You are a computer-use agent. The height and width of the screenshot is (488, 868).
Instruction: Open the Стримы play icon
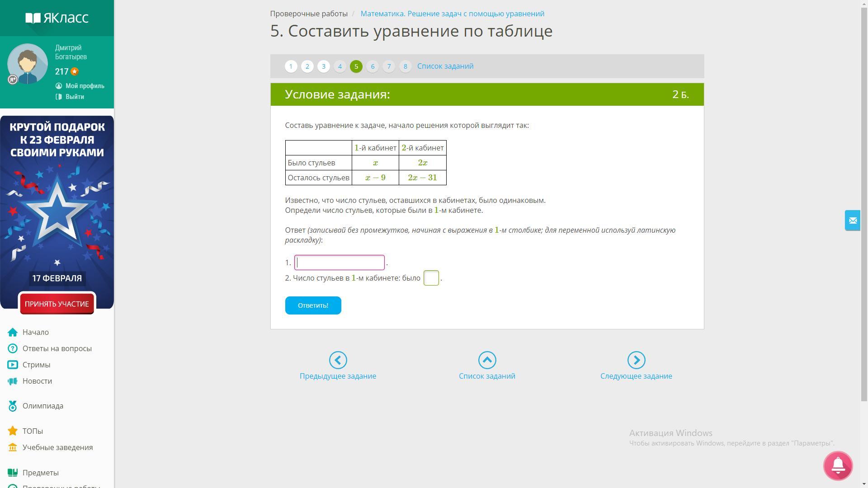tap(13, 365)
